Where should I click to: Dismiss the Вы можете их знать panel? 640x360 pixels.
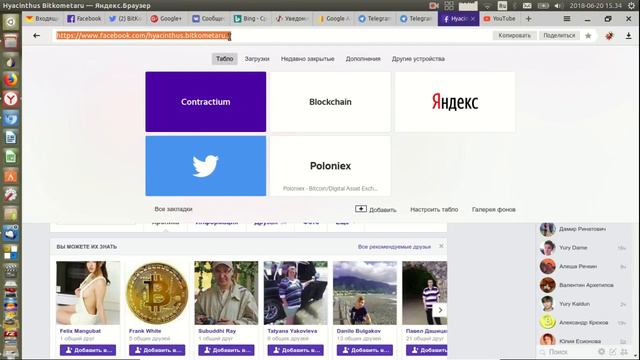click(x=441, y=246)
